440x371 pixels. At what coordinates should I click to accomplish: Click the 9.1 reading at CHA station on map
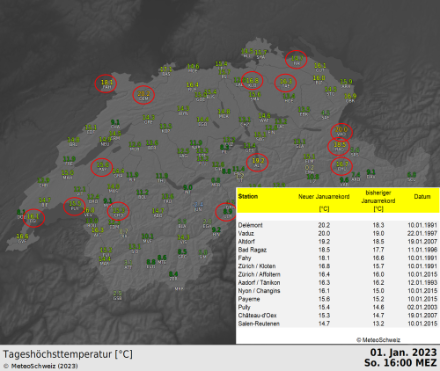(115, 122)
